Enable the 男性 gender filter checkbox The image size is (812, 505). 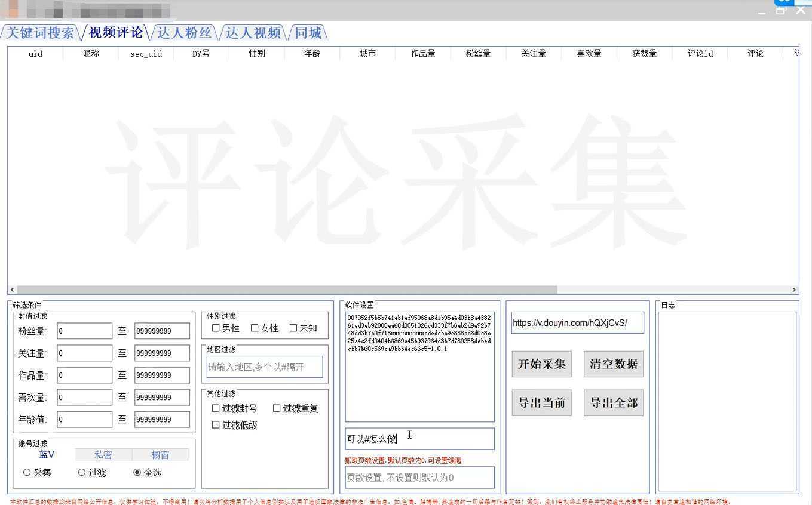tap(216, 328)
